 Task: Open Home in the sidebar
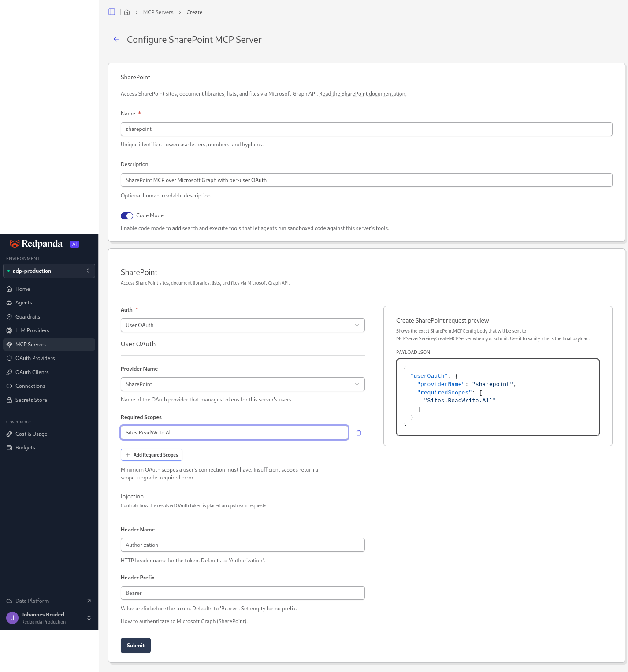coord(49,289)
